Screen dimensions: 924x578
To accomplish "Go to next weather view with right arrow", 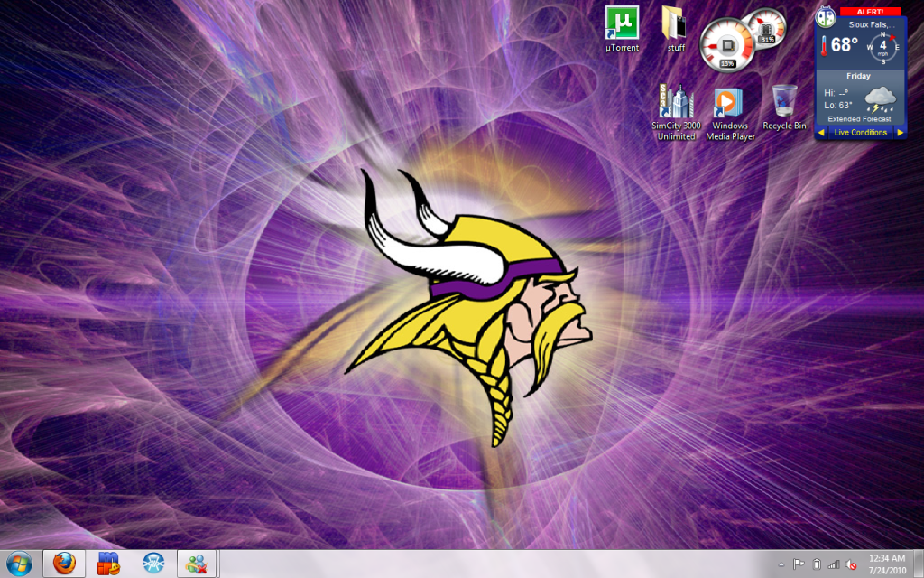I will (x=900, y=133).
